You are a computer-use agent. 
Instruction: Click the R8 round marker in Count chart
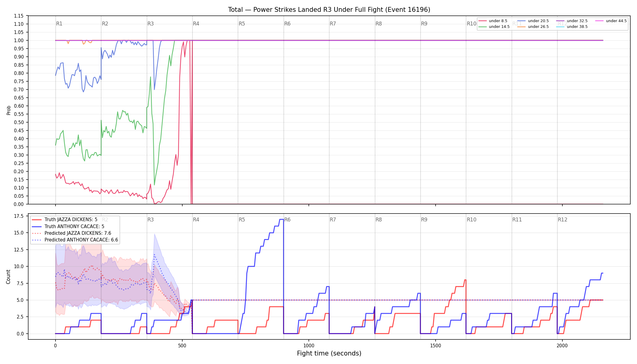[x=379, y=220]
